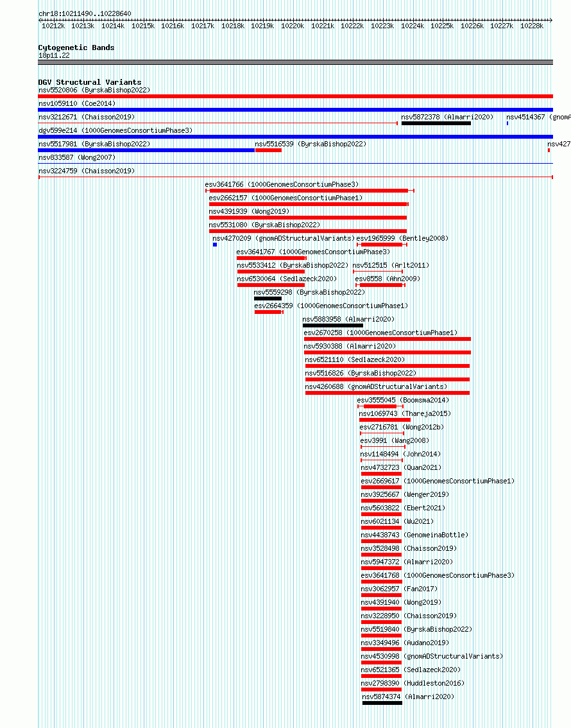Image resolution: width=571 pixels, height=728 pixels.
Task: Open nsv3224759 (Chaisson2019) variant
Action: point(87,171)
